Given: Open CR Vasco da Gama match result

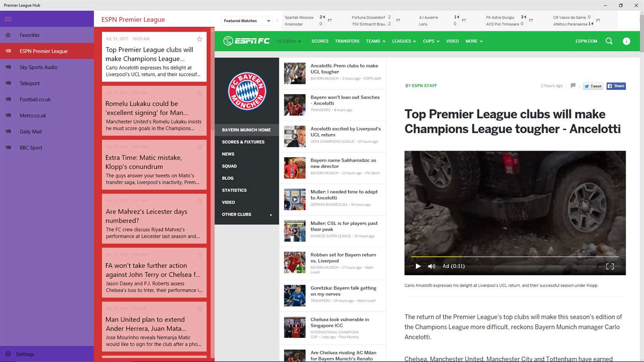Looking at the screenshot, I should tap(577, 21).
